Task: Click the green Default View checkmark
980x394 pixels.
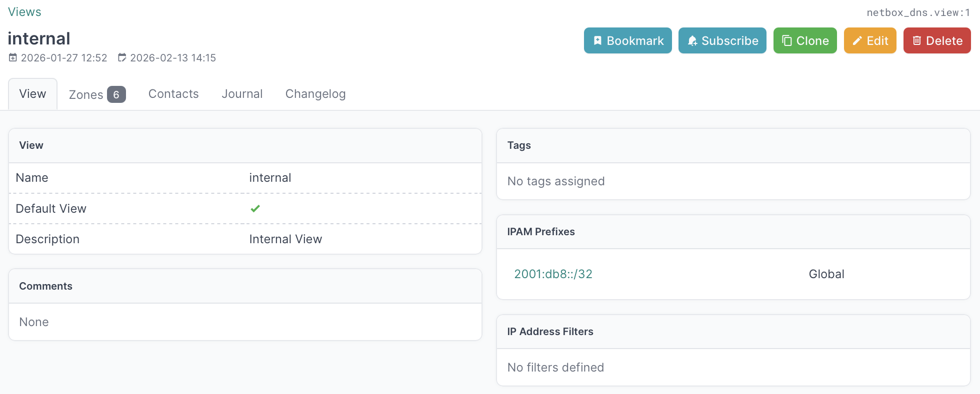Action: point(255,209)
